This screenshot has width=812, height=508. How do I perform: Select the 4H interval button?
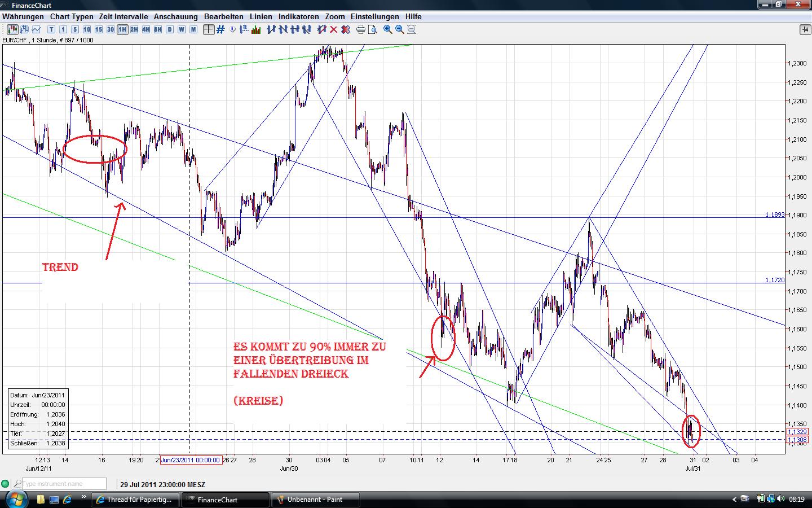[x=146, y=29]
